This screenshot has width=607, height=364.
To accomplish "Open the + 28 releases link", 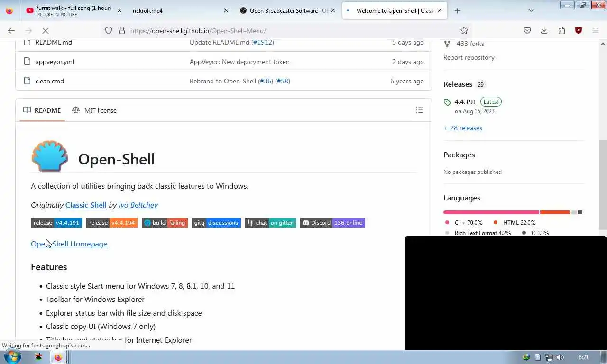I will 463,128.
